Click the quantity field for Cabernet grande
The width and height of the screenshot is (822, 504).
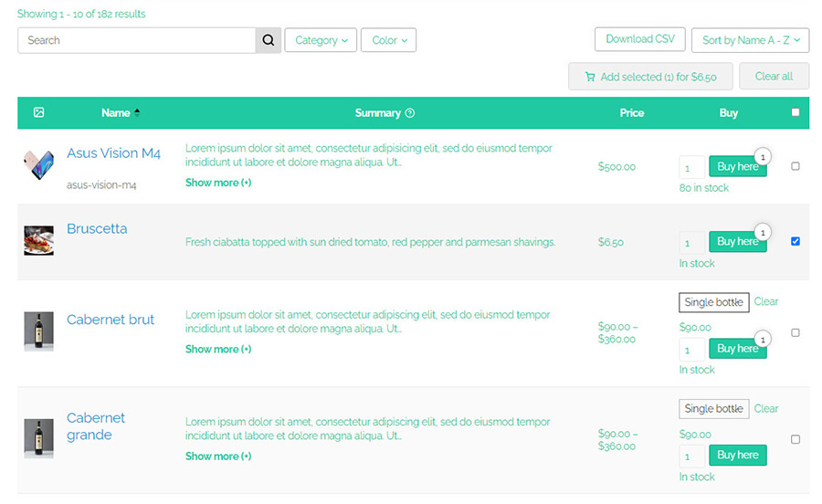click(x=692, y=457)
